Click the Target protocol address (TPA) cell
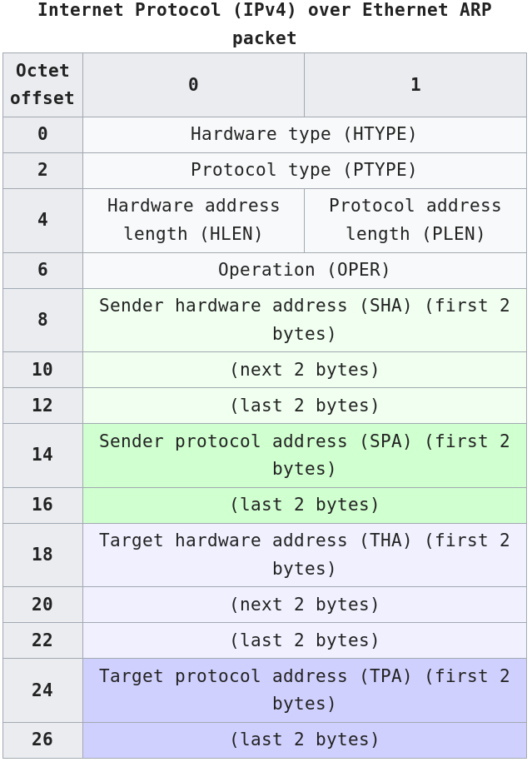 coord(304,690)
